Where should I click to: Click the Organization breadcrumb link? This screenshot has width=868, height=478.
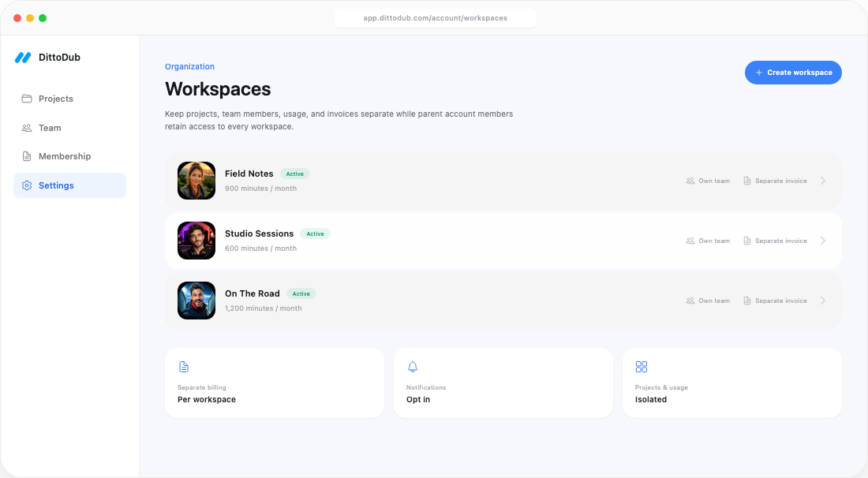point(189,66)
